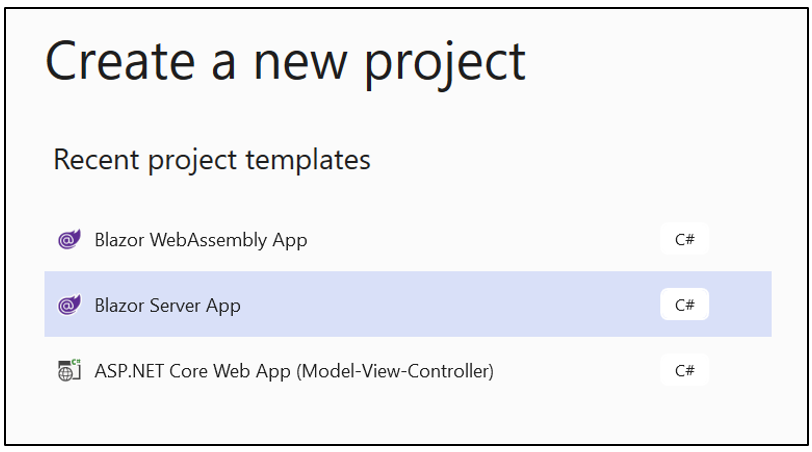
Task: Click the Blazor Server App flame icon
Action: pyautogui.click(x=69, y=305)
